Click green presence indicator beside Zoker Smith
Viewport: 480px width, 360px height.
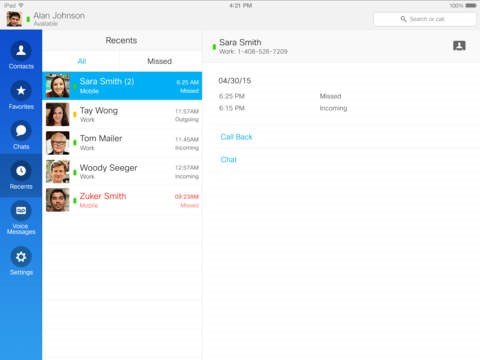click(x=75, y=200)
